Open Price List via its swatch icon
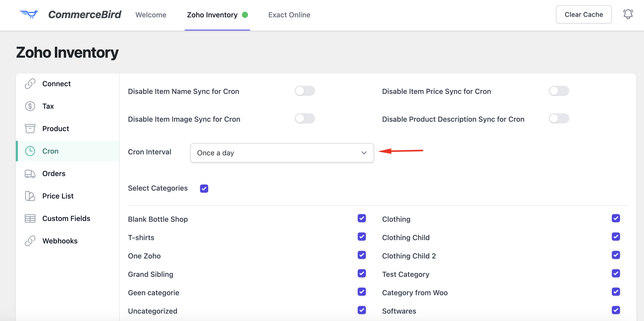The height and width of the screenshot is (321, 644). click(x=30, y=196)
